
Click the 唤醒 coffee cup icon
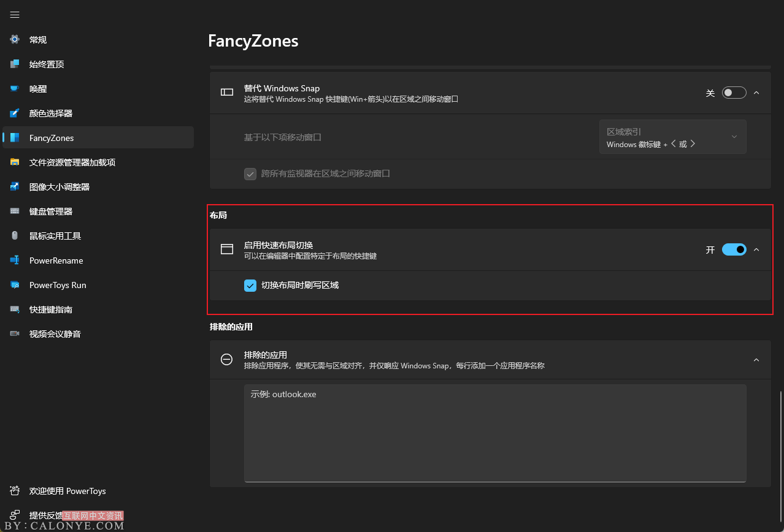pos(15,88)
